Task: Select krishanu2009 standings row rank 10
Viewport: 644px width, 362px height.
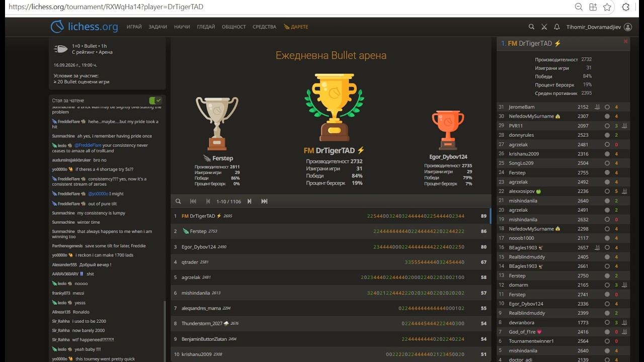Action: pyautogui.click(x=331, y=354)
